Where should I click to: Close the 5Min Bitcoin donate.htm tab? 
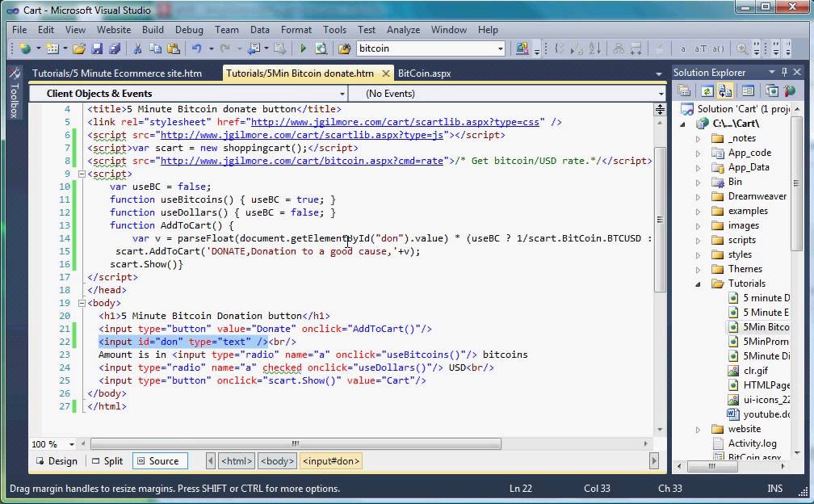tap(386, 73)
